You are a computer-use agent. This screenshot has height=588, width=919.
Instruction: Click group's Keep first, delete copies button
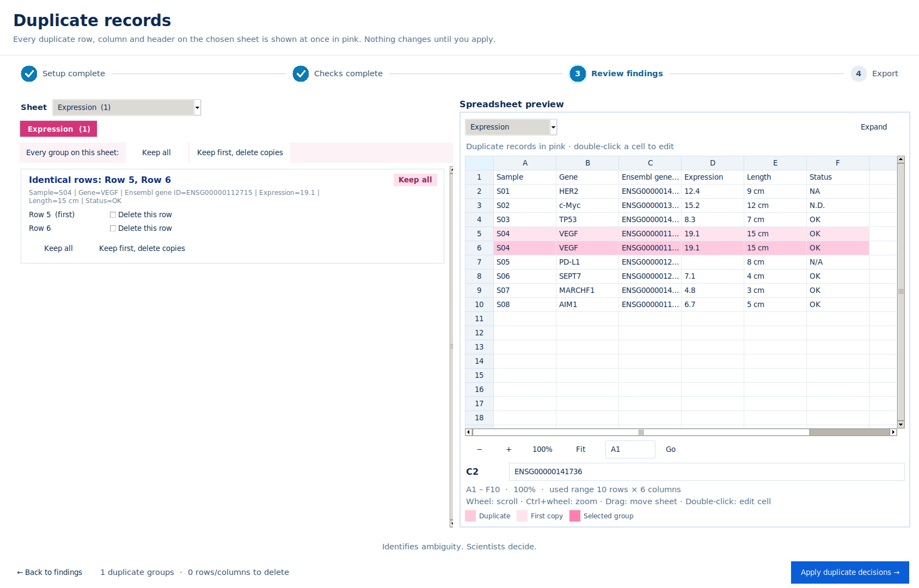tap(142, 248)
